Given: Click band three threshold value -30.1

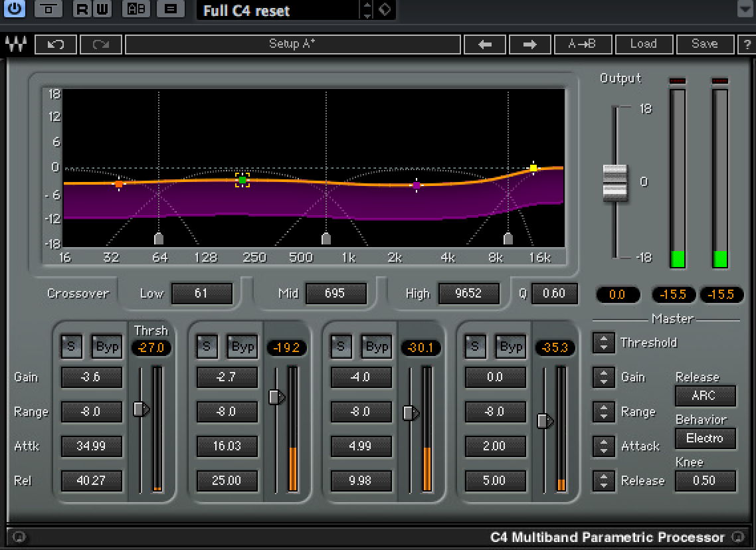Looking at the screenshot, I should [421, 347].
